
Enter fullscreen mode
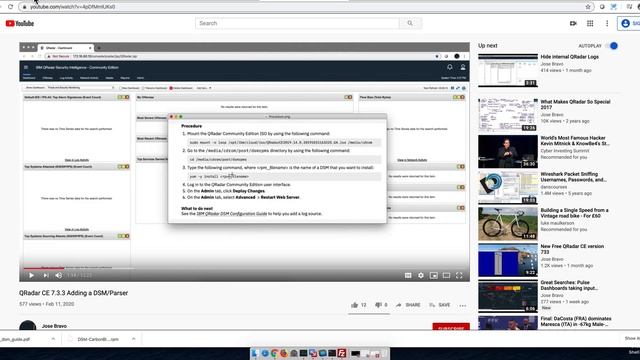click(459, 276)
